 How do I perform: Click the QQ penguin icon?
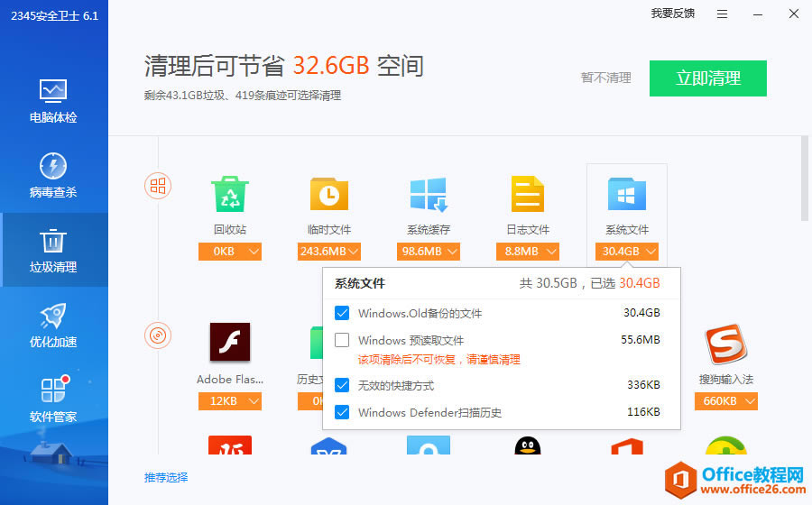(528, 446)
